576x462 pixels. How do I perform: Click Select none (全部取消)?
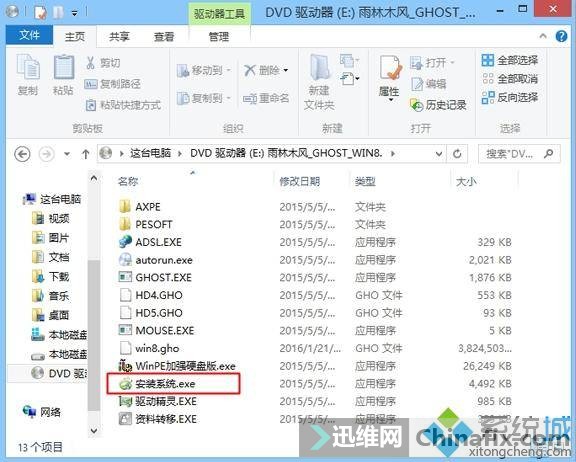[510, 79]
